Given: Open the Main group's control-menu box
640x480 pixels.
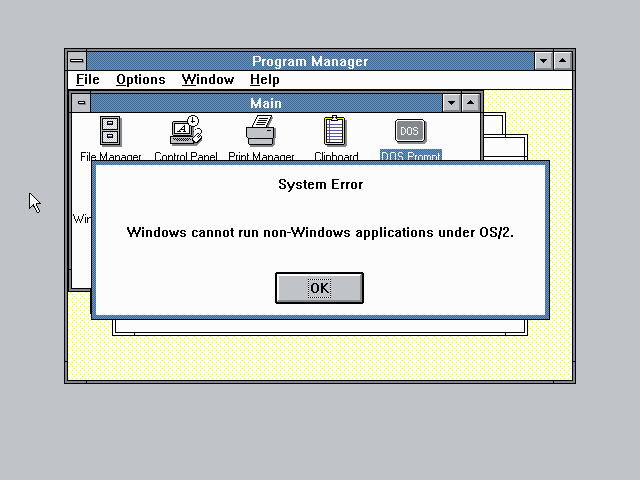Looking at the screenshot, I should click(x=81, y=102).
